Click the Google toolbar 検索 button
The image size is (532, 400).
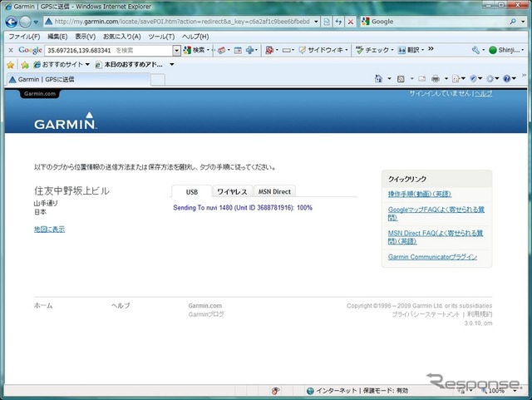(196, 50)
